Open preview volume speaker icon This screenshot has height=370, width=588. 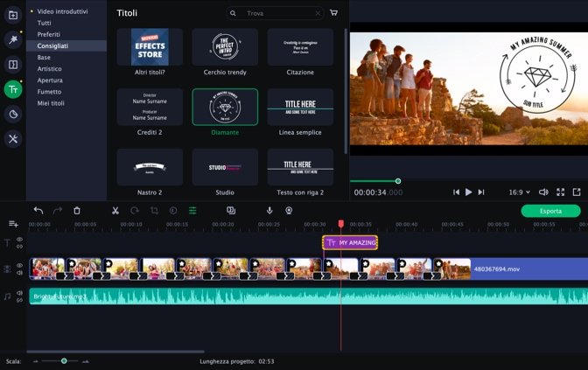(543, 192)
